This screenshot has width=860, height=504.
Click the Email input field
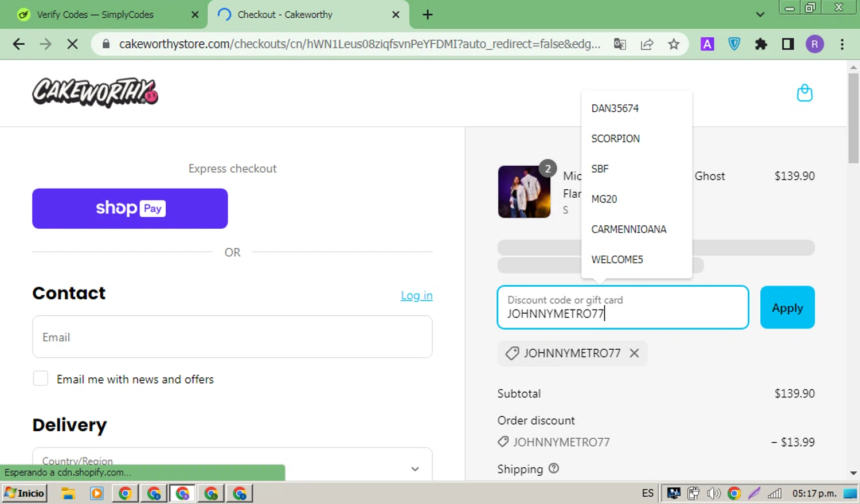tap(232, 337)
